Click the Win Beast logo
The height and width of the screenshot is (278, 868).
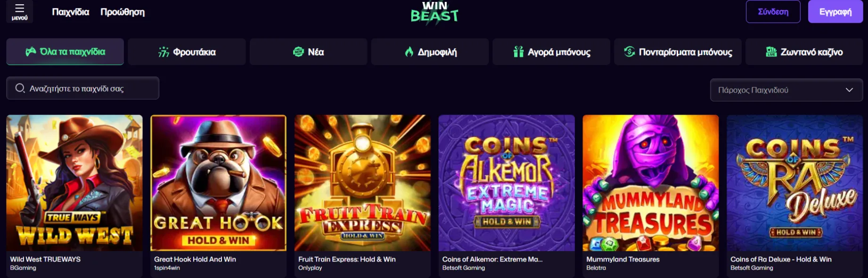click(x=434, y=13)
